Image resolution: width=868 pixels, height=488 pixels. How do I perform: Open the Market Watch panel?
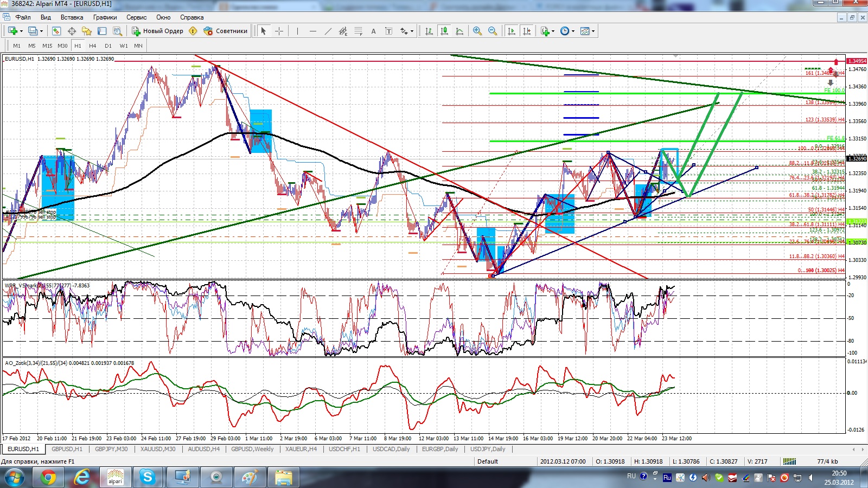click(x=56, y=31)
